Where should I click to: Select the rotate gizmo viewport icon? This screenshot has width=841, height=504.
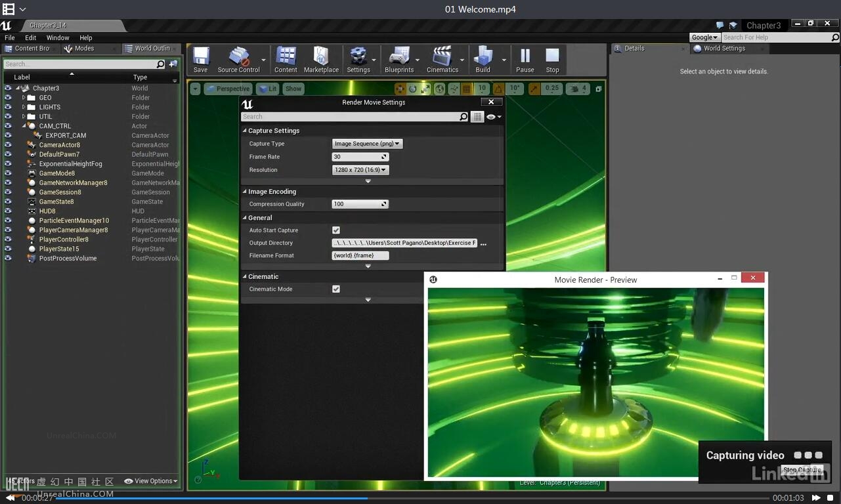[412, 89]
